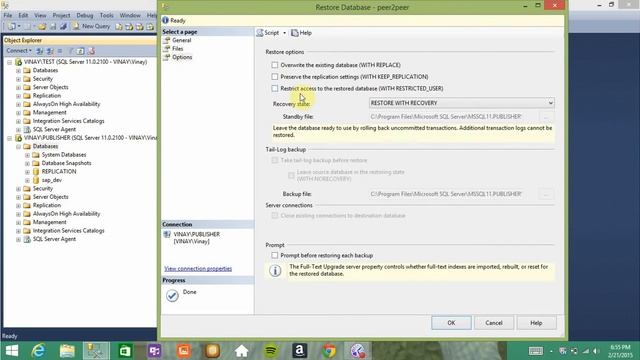Open the Recovery state dropdown
Viewport: 640px width, 360px height.
pos(462,103)
